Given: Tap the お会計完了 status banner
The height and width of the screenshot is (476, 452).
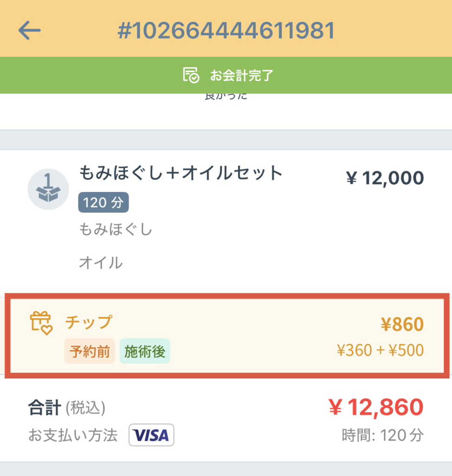Looking at the screenshot, I should (241, 75).
